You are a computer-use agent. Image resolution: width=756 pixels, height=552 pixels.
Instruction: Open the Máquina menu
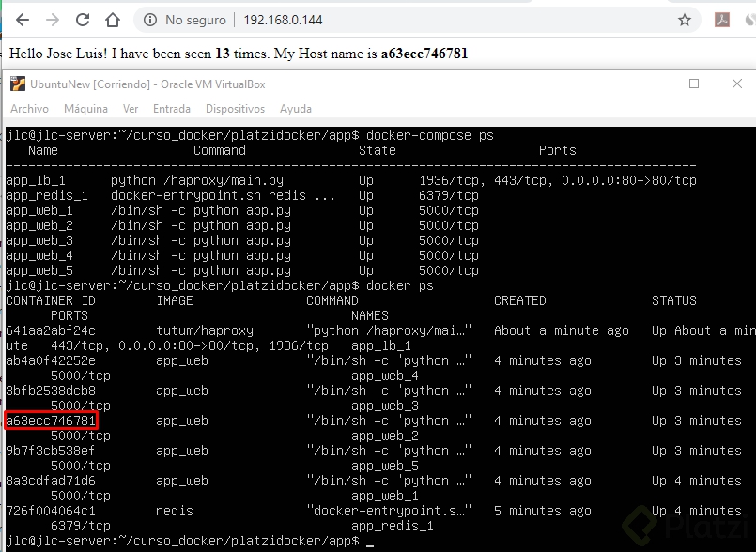[x=85, y=109]
